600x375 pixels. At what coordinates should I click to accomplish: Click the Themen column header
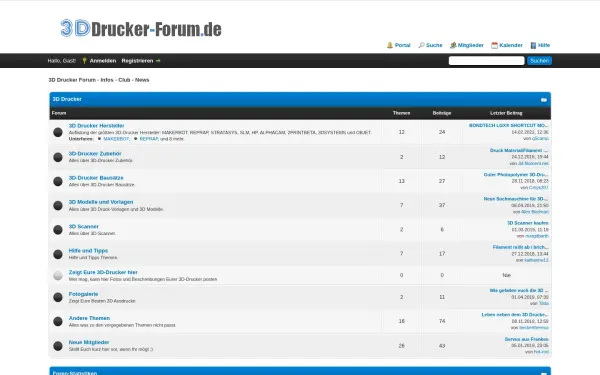pos(401,113)
